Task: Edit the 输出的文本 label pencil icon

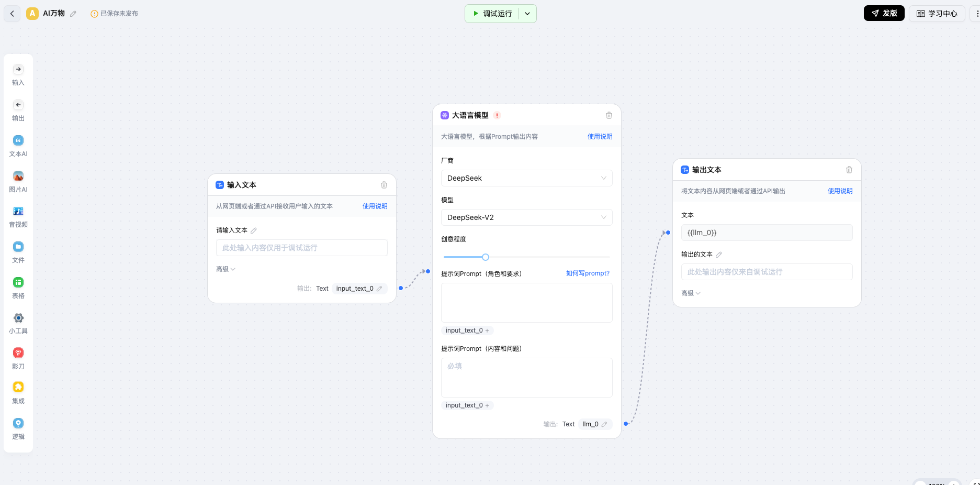Action: coord(719,255)
